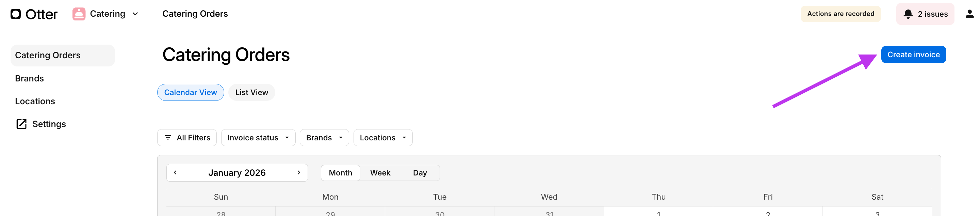
Task: Go to previous month with left chevron
Action: pos(175,173)
